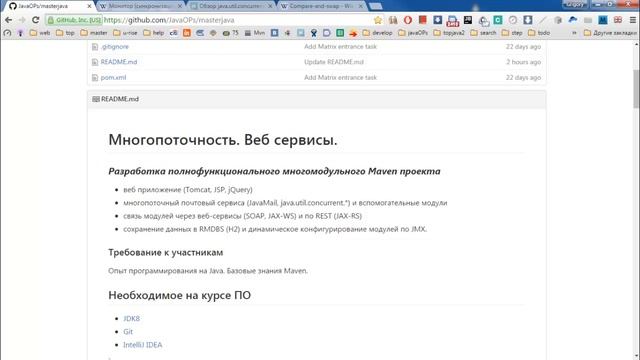640x360 pixels.
Task: Open the Update README.md commit message
Action: tap(333, 62)
